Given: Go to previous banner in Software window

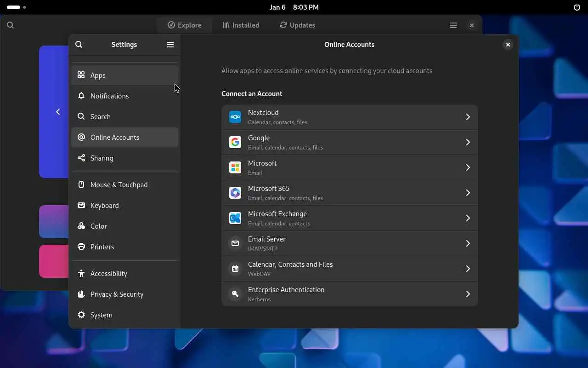Looking at the screenshot, I should pos(58,112).
